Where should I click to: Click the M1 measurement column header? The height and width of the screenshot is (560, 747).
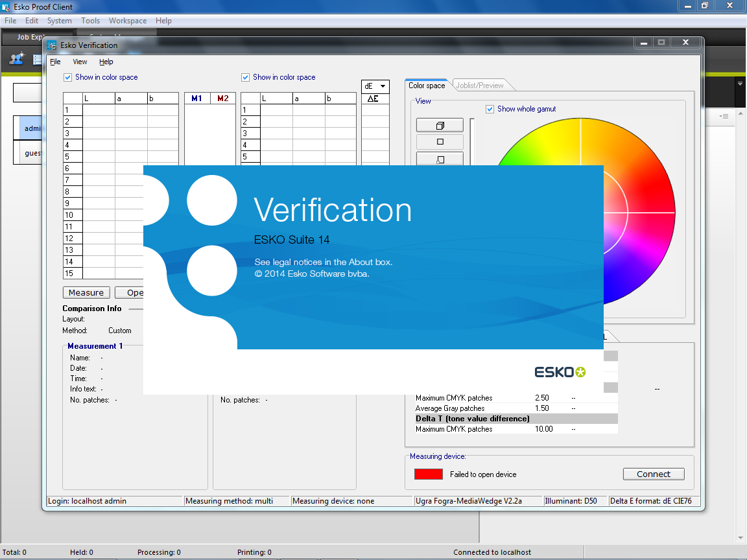coord(196,98)
